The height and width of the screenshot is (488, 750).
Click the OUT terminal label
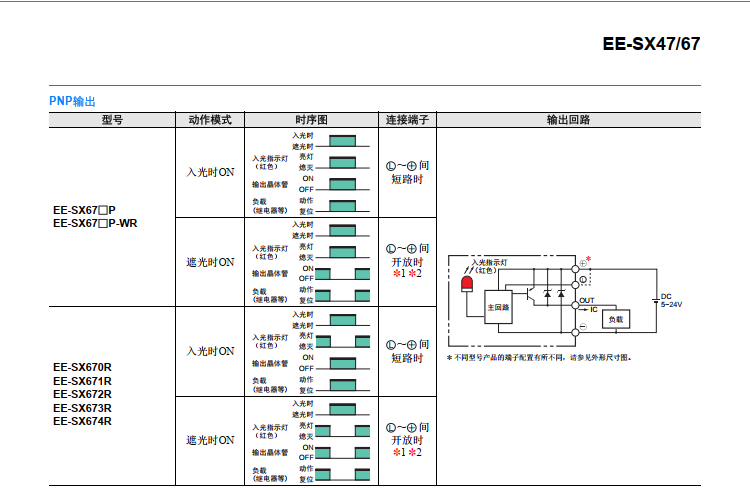[x=587, y=300]
